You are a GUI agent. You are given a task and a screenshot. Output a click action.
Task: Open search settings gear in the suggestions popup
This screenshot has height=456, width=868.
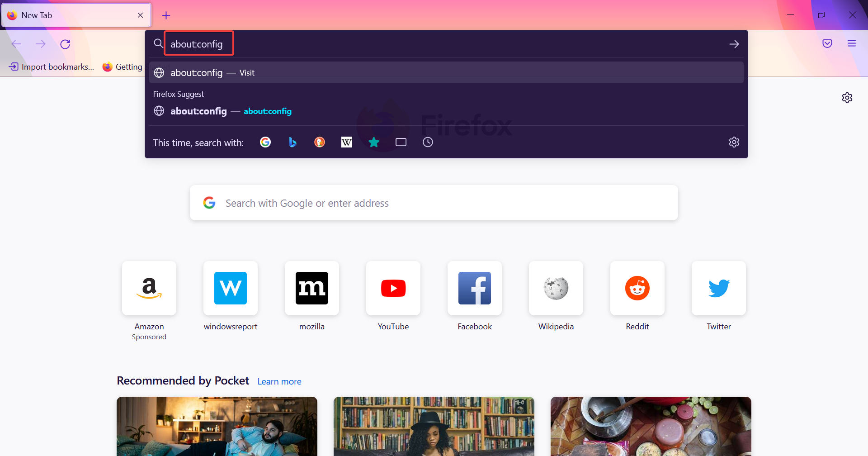[x=734, y=142]
